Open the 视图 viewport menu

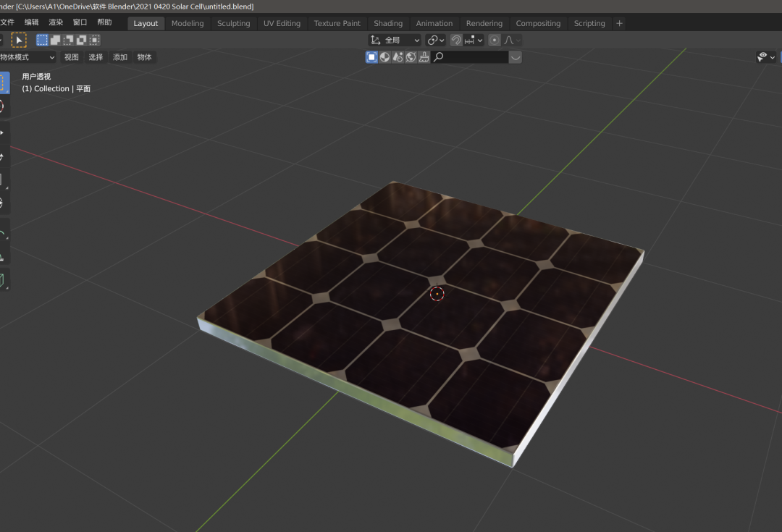tap(71, 57)
